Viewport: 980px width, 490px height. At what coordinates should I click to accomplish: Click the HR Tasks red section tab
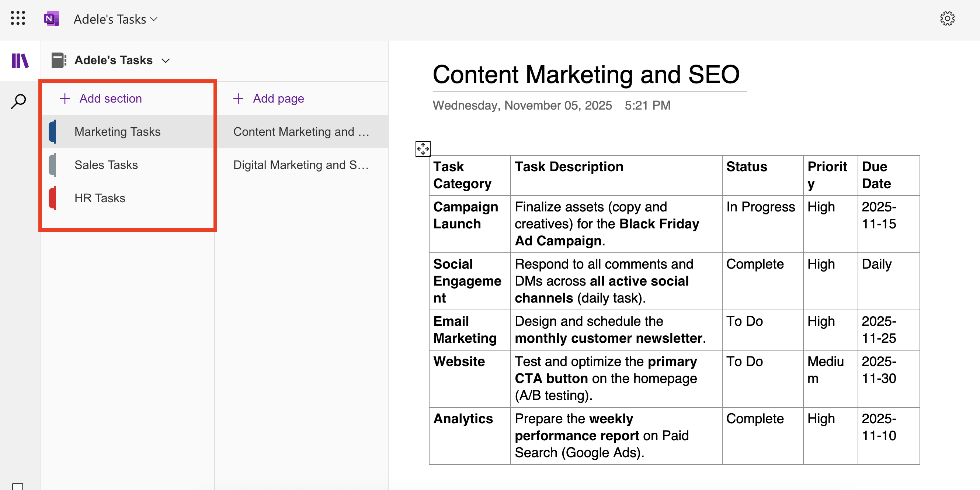[x=100, y=198]
